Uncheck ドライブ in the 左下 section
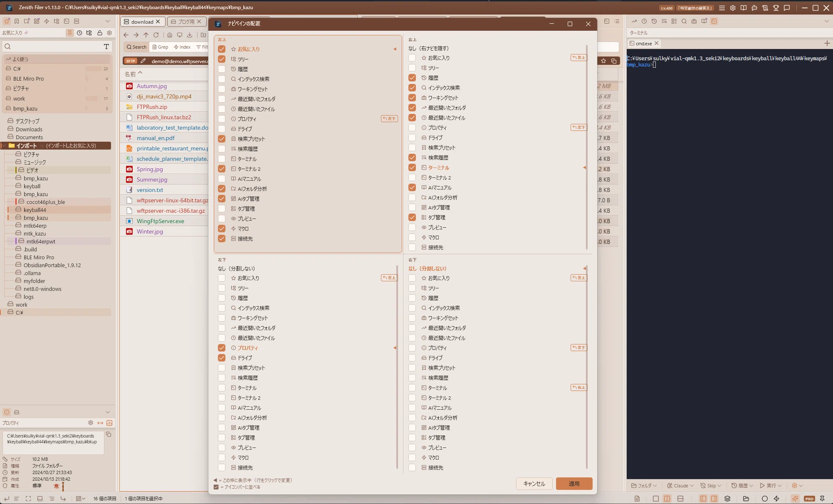The image size is (833, 504). (222, 358)
